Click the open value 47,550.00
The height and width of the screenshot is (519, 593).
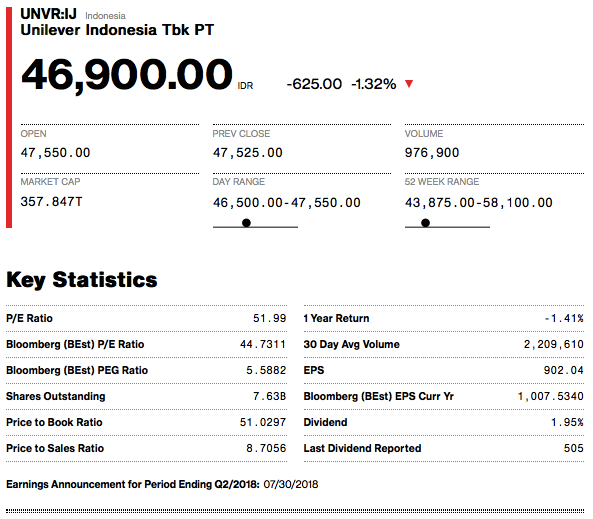pos(55,153)
